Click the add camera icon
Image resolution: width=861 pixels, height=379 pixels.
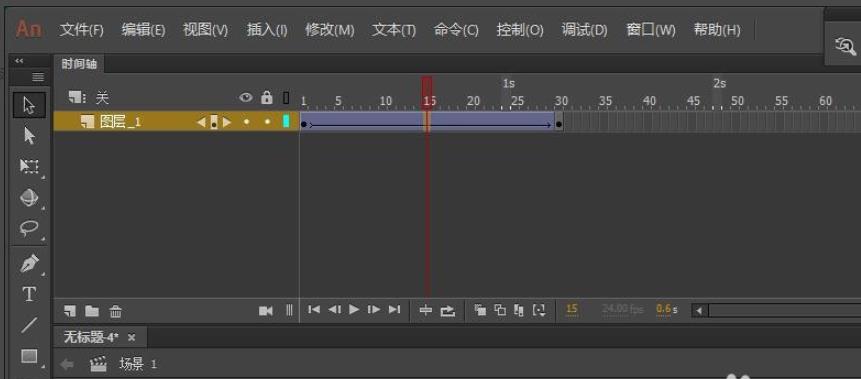[x=266, y=311]
